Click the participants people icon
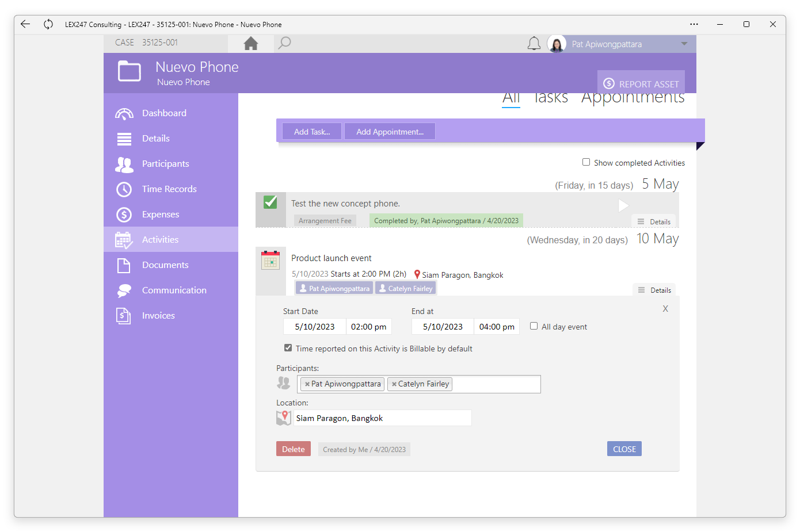This screenshot has height=532, width=800. pos(284,382)
